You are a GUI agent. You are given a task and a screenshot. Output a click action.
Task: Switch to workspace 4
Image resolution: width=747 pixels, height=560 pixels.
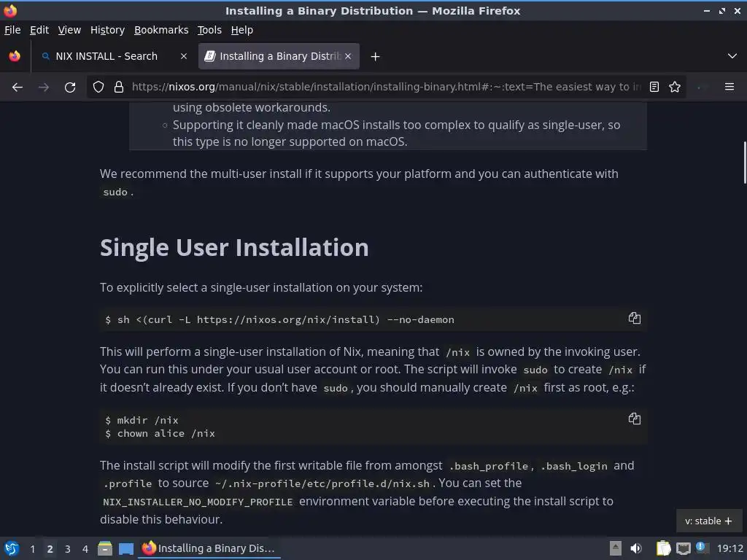pos(85,549)
